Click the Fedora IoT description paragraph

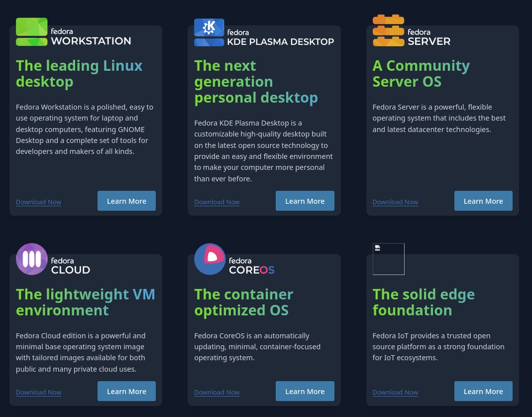coord(438,347)
